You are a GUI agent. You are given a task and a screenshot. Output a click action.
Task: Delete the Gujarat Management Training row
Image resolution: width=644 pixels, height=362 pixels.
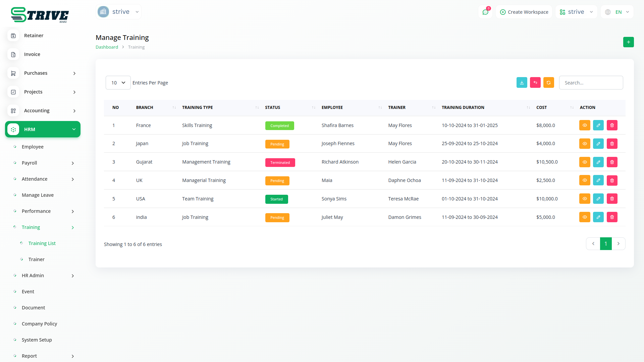[612, 162]
